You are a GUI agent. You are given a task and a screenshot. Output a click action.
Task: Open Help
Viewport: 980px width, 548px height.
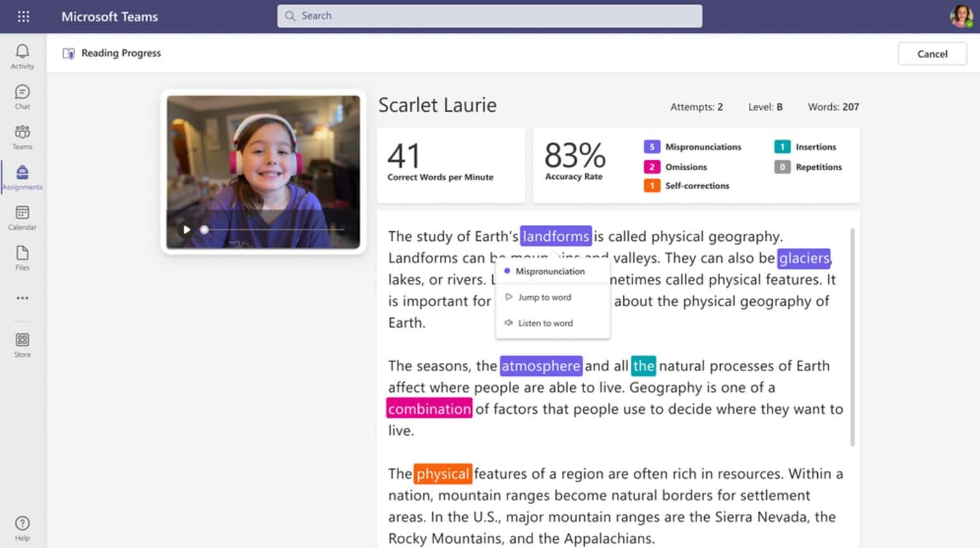click(x=22, y=526)
